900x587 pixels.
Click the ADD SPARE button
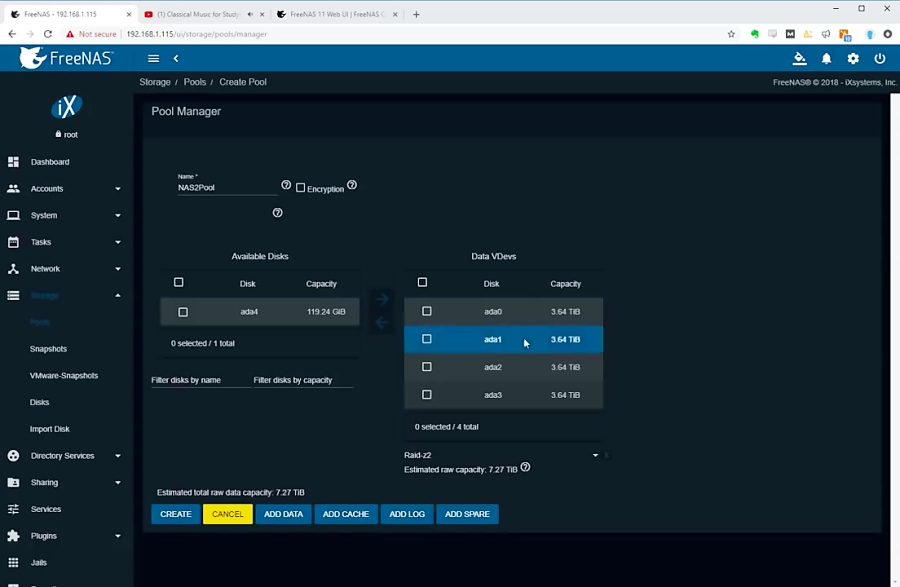(467, 513)
